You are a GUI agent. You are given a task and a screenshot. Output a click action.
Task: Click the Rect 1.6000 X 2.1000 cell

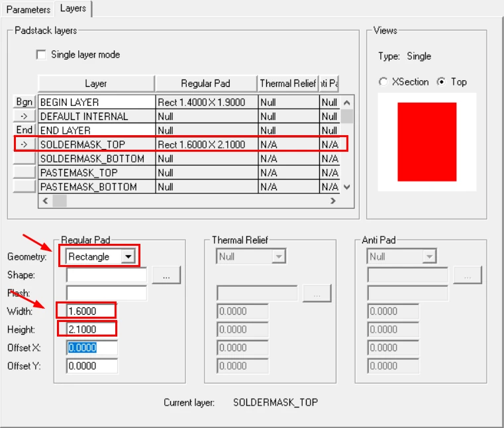click(x=207, y=144)
